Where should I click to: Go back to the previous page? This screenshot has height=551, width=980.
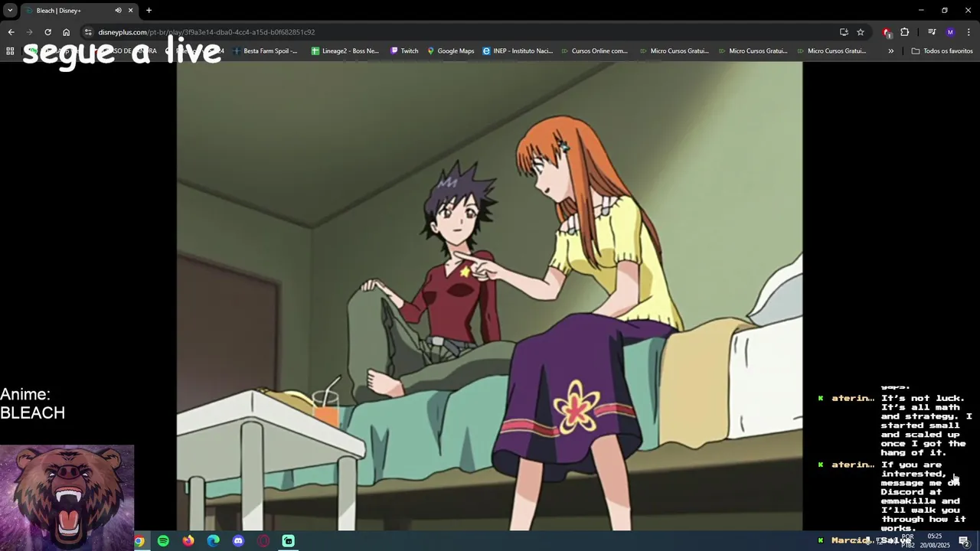coord(11,32)
